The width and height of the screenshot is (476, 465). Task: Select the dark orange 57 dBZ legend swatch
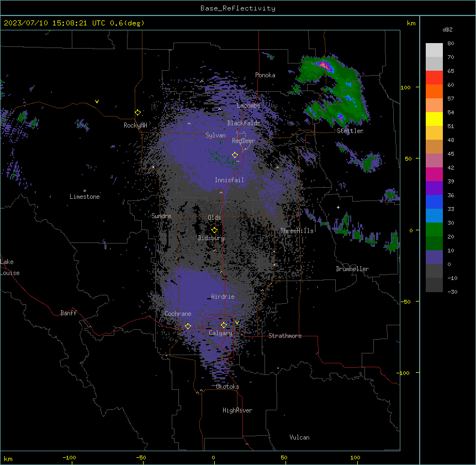pyautogui.click(x=434, y=91)
